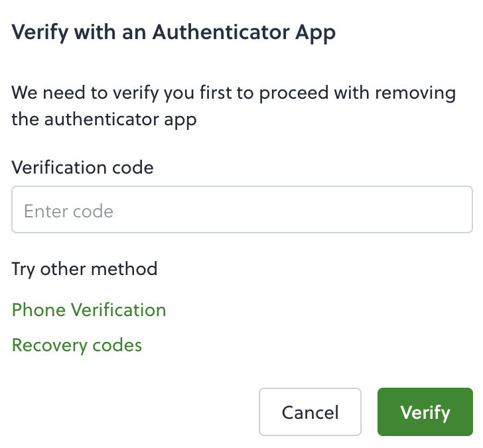This screenshot has width=483, height=448.
Task: Activate the code entry field below Verification code
Action: (x=241, y=209)
